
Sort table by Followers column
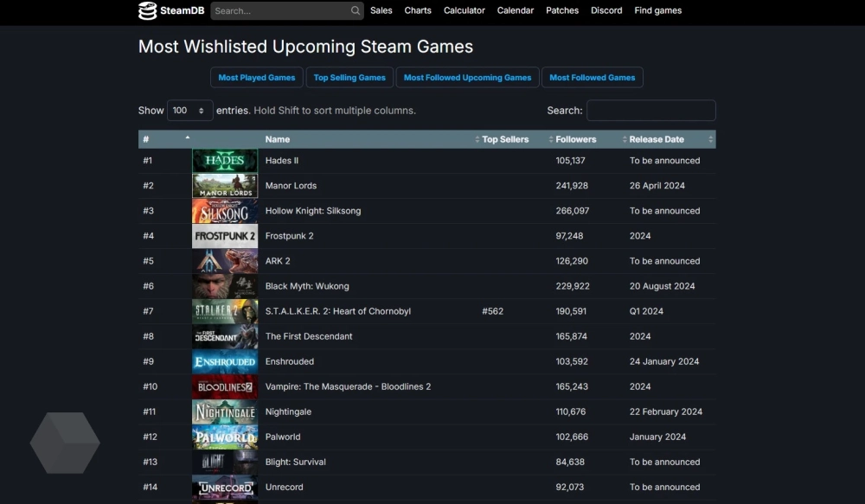(x=576, y=139)
